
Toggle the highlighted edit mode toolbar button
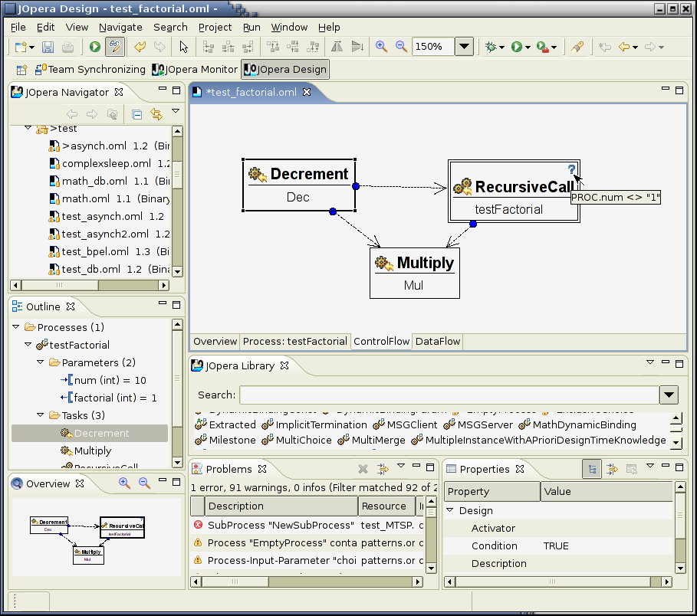coord(115,47)
